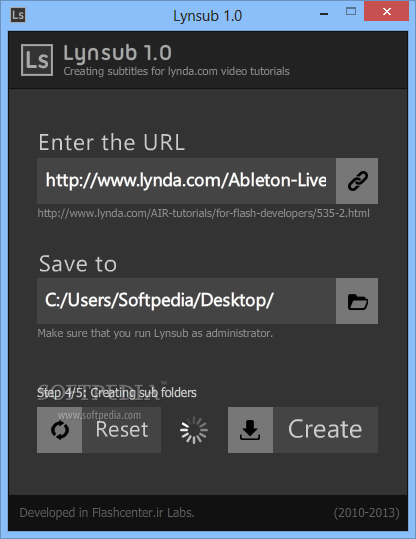Viewport: 416px width, 539px height.
Task: Click the small Ls icon in title bar
Action: pyautogui.click(x=18, y=15)
